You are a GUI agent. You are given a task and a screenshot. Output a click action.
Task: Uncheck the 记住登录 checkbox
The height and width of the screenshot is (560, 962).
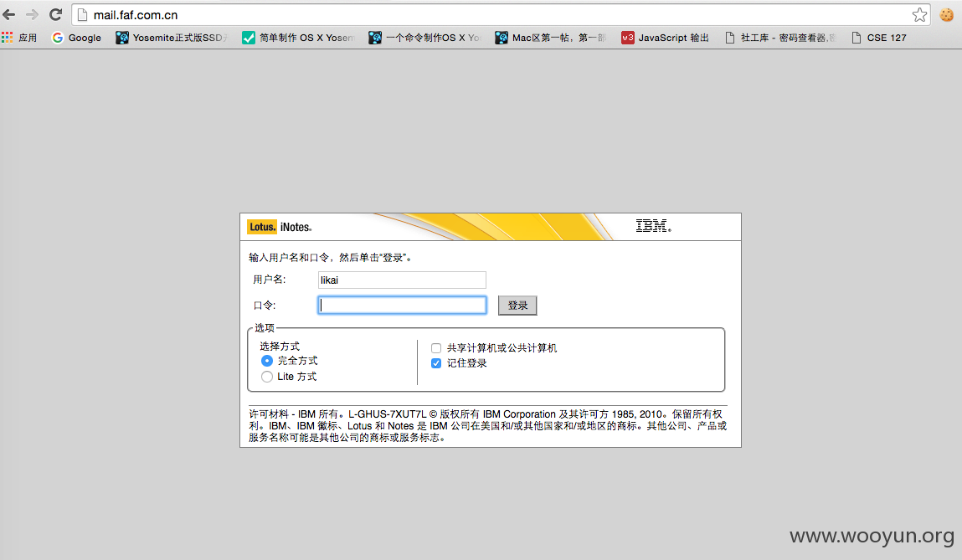pyautogui.click(x=436, y=363)
